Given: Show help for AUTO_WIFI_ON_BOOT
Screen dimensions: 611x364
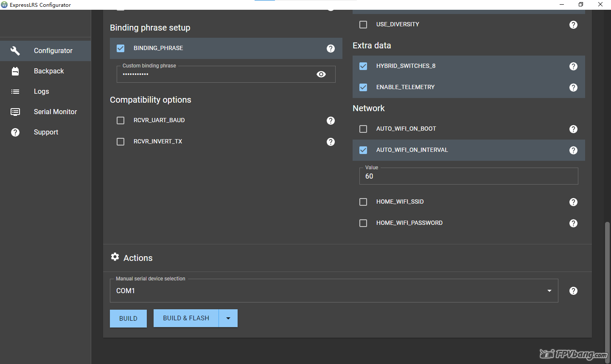Looking at the screenshot, I should [x=574, y=129].
